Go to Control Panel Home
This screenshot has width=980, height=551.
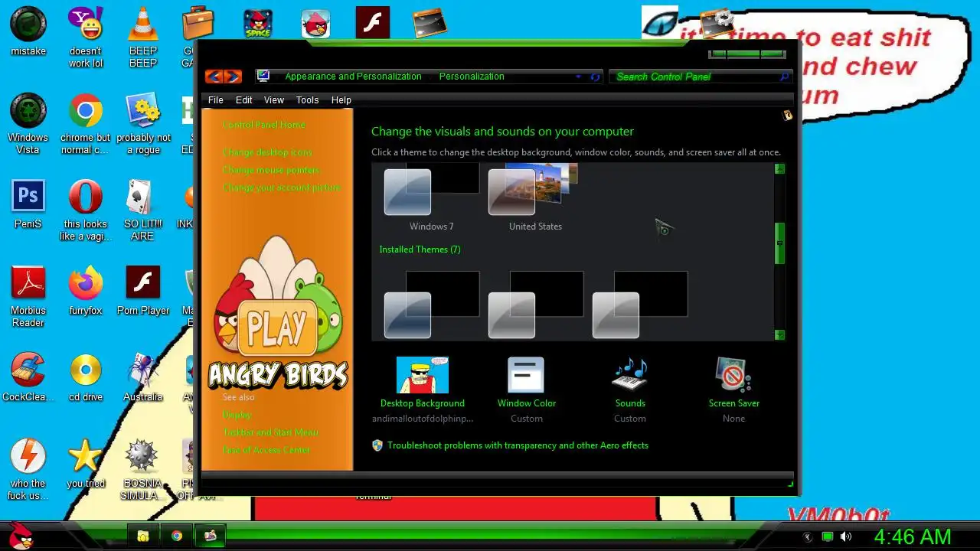[264, 125]
